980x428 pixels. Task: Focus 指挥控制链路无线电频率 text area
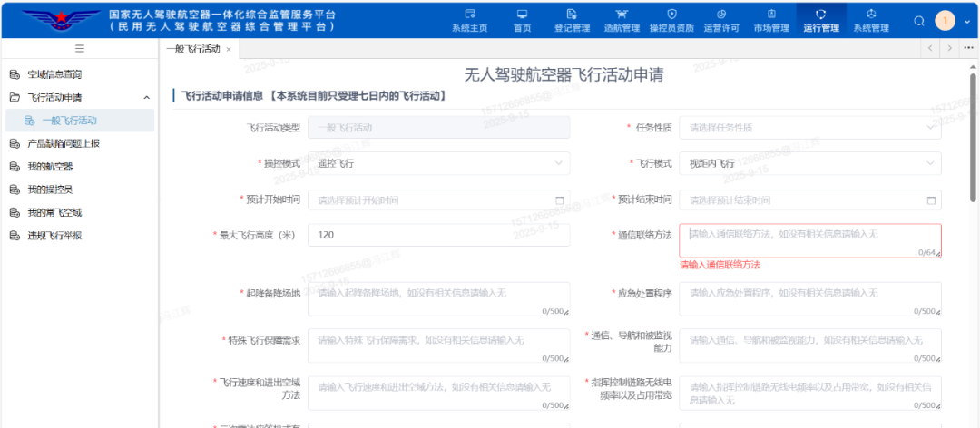pyautogui.click(x=810, y=393)
